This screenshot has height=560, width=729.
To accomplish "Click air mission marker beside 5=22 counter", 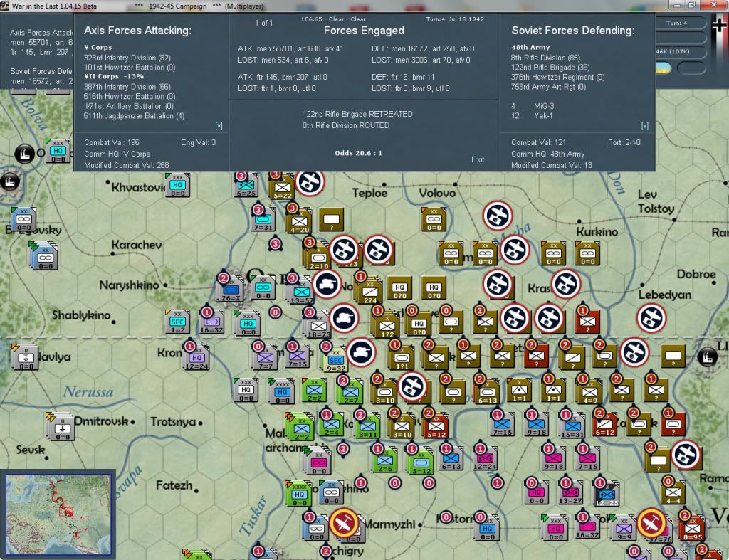I will point(310,181).
